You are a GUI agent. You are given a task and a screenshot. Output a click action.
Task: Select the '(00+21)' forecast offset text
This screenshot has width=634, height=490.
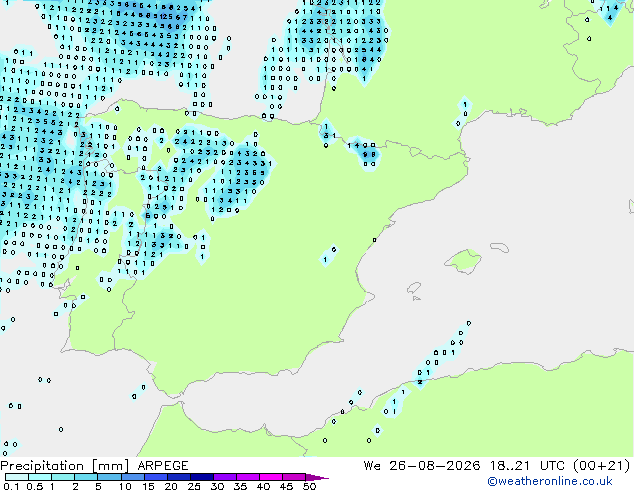(602, 466)
